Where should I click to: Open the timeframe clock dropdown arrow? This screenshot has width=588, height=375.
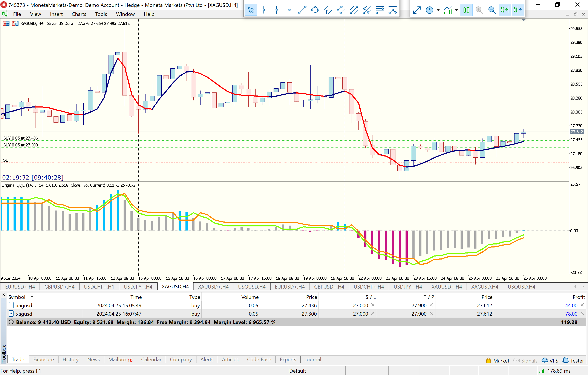438,10
